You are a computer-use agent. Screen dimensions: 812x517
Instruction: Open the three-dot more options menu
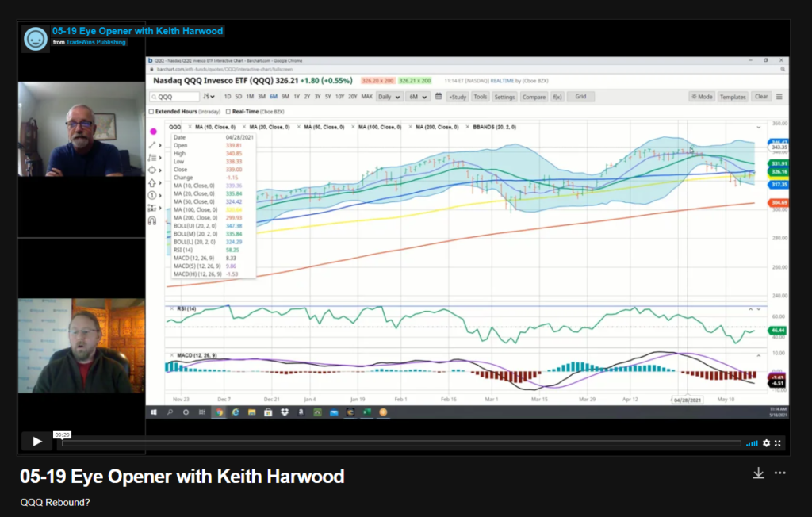click(780, 473)
